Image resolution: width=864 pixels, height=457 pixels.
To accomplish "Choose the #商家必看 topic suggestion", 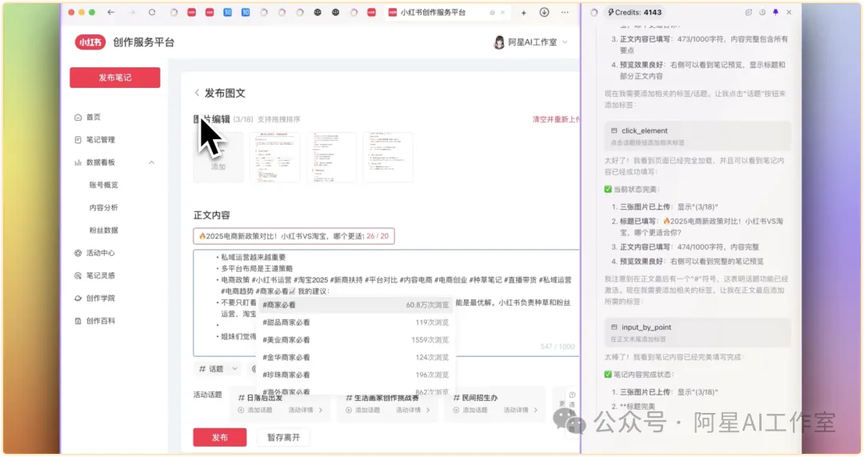I will click(355, 305).
